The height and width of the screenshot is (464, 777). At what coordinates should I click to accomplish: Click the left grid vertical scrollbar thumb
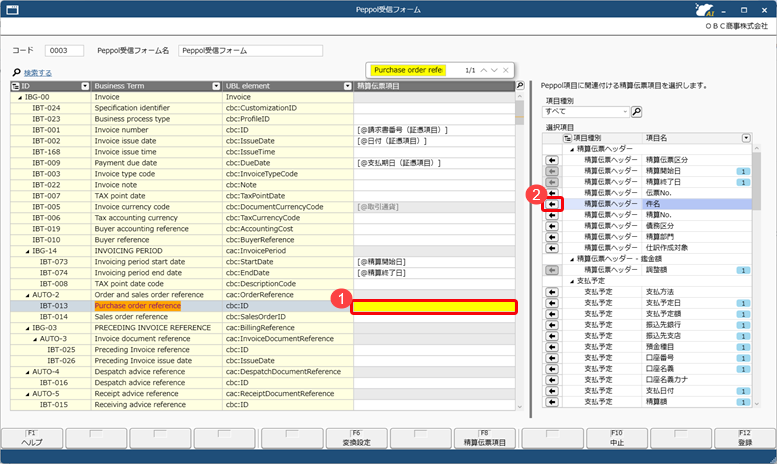pyautogui.click(x=519, y=113)
